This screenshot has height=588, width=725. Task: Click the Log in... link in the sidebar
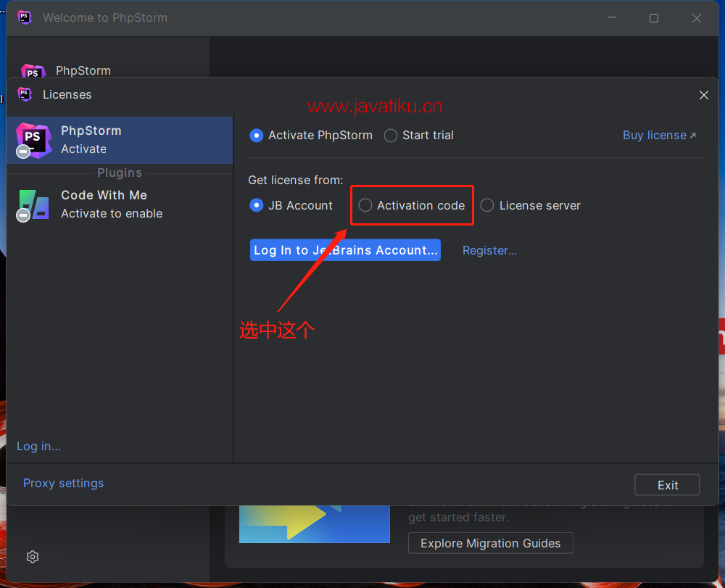pos(39,447)
